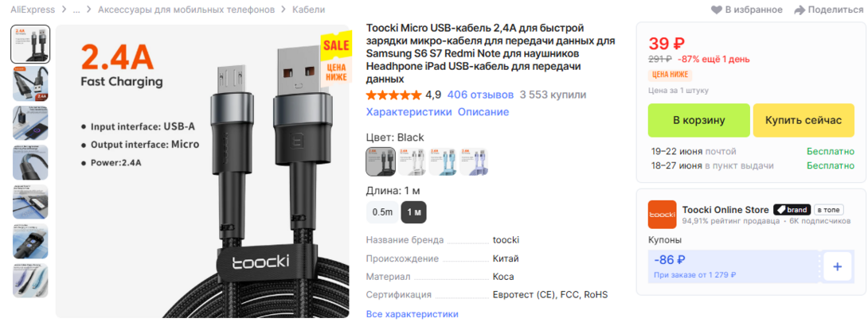Choose the blue cable color swatch
868x330 pixels.
[x=442, y=161]
